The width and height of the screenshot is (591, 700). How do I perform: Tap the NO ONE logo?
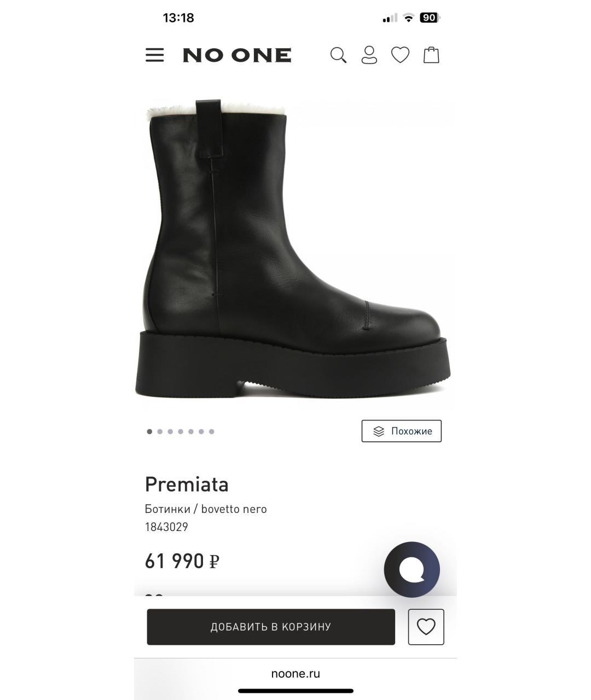click(x=237, y=55)
